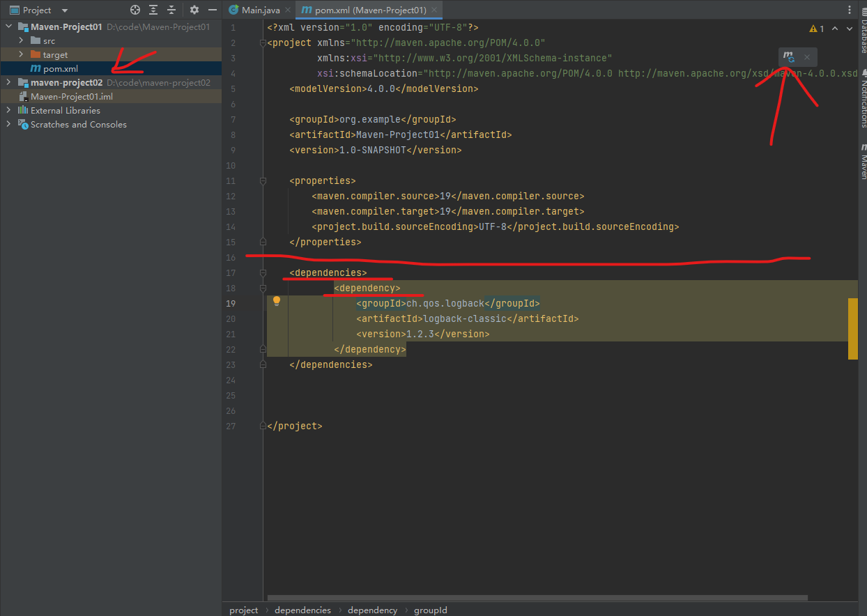
Task: Go to previous highlighted error arrow
Action: (836, 29)
